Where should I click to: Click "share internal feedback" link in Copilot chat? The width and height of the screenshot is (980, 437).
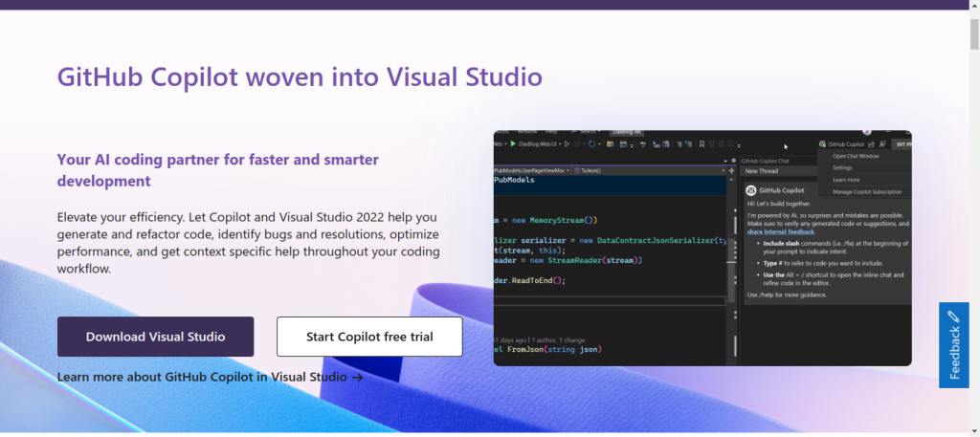pos(781,231)
